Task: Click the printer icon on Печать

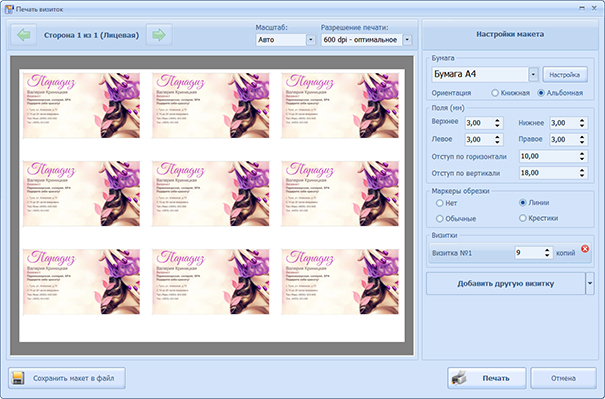Action: point(460,378)
